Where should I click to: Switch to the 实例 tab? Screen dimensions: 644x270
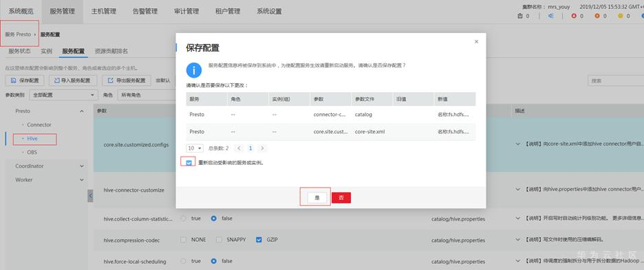tap(46, 52)
